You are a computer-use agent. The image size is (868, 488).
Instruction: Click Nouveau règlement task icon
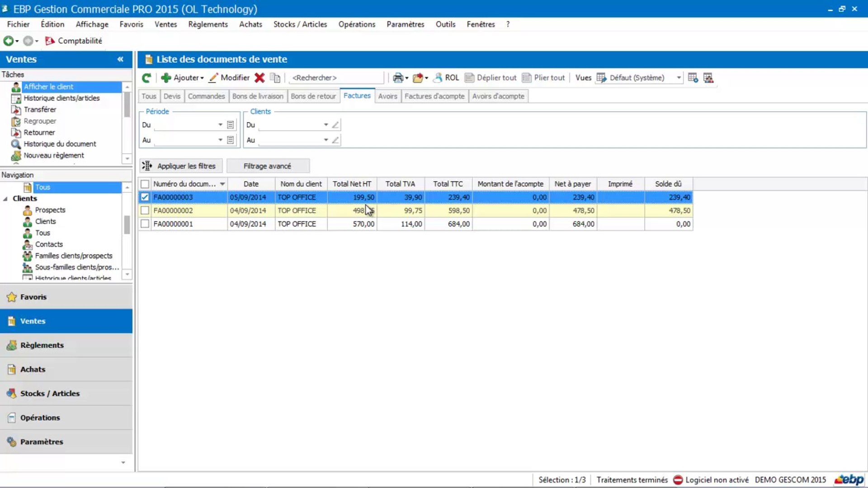16,155
